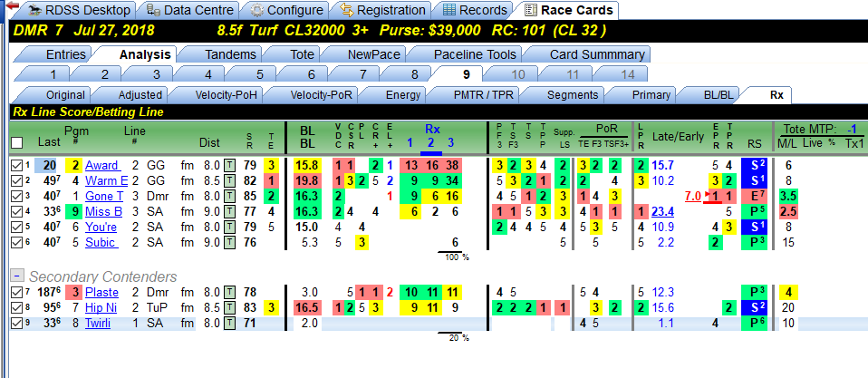Open the Records tab
Viewport: 868px width, 378px height.
[475, 10]
